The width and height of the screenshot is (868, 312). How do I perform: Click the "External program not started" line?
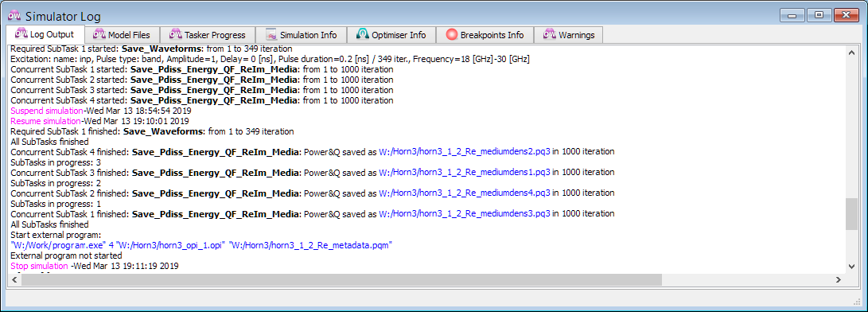66,256
